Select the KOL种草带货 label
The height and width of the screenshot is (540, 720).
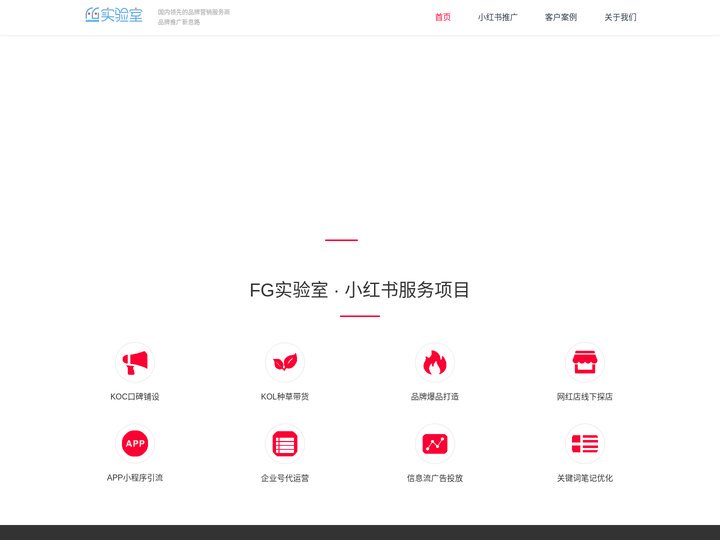(285, 397)
